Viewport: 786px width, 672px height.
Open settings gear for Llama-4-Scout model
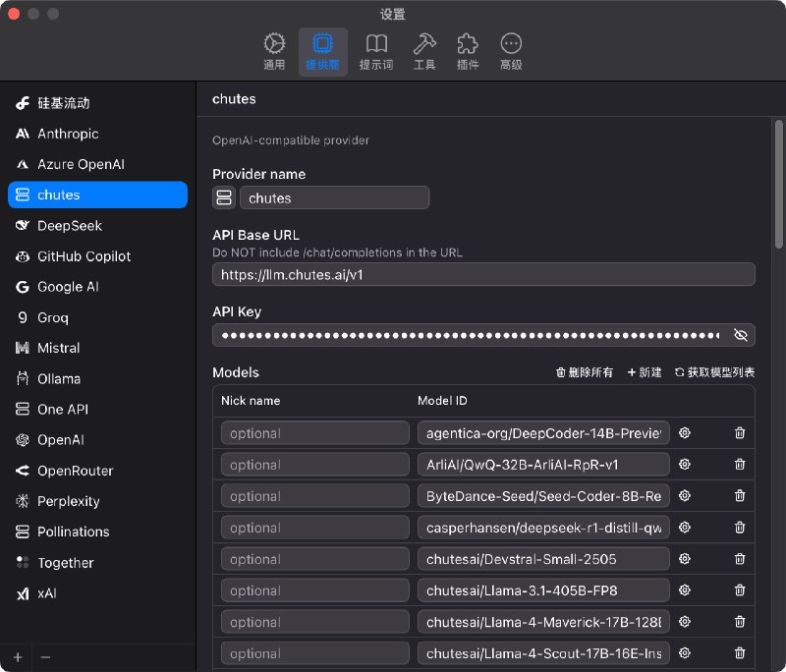point(685,653)
